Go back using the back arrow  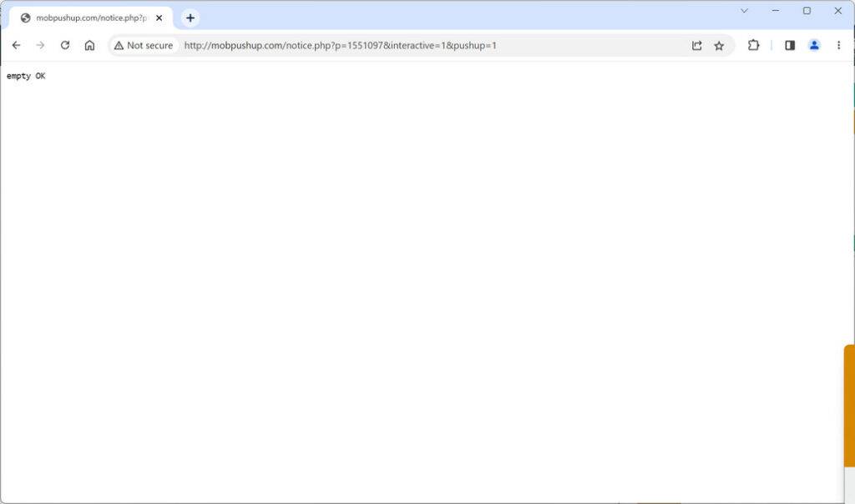coord(17,45)
